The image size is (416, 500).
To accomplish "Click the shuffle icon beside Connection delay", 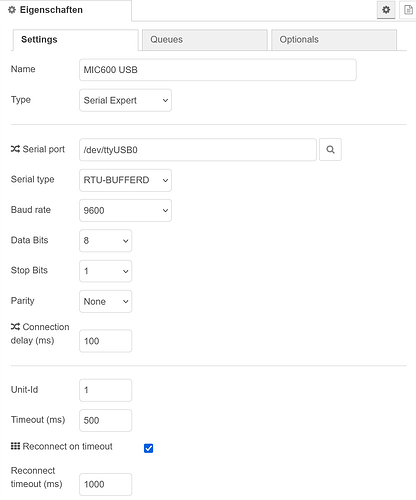I will point(15,327).
